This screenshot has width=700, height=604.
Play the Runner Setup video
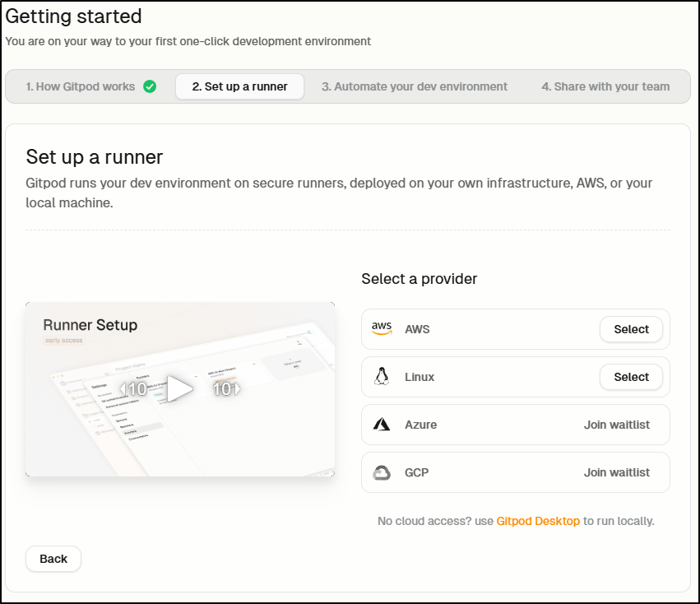pos(179,388)
